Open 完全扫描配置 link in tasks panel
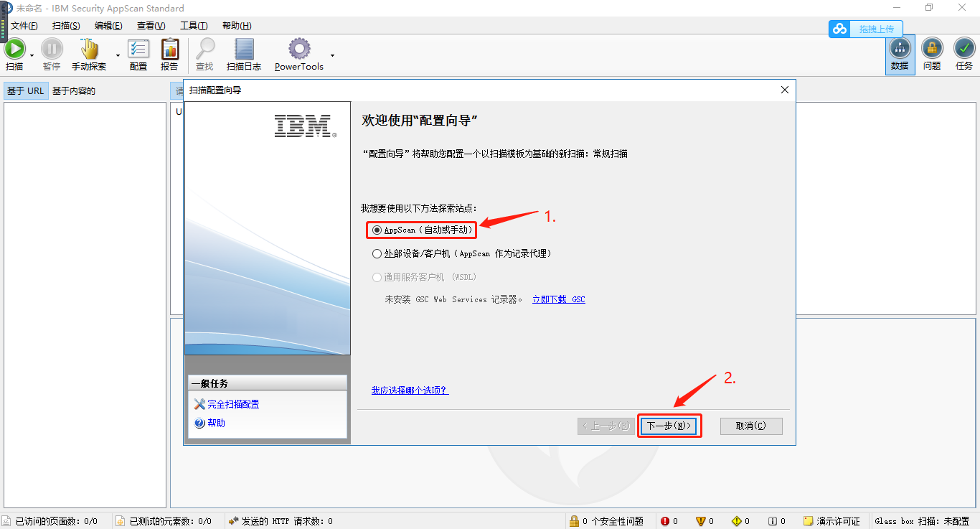 pos(233,405)
